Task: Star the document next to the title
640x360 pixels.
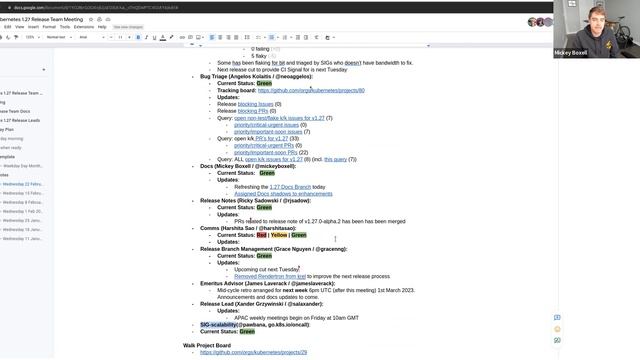Action: click(91, 19)
